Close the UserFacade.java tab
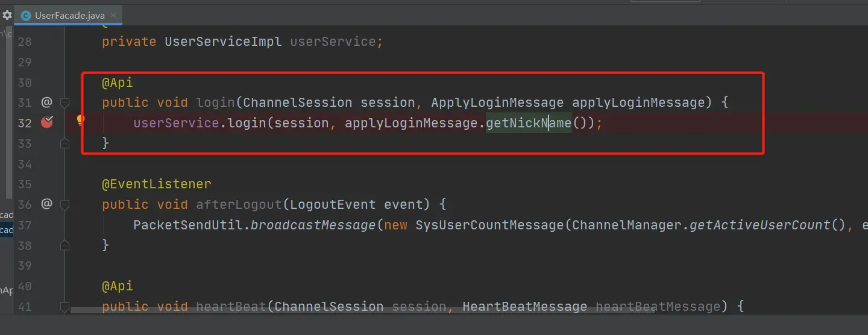The height and width of the screenshot is (335, 868). [114, 16]
